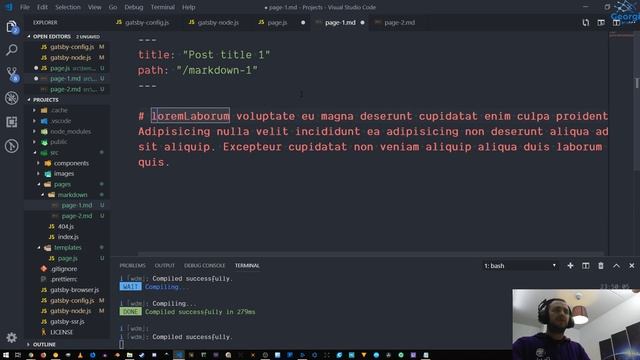Image resolution: width=640 pixels, height=360 pixels.
Task: Open the Edit menu
Action: point(42,7)
